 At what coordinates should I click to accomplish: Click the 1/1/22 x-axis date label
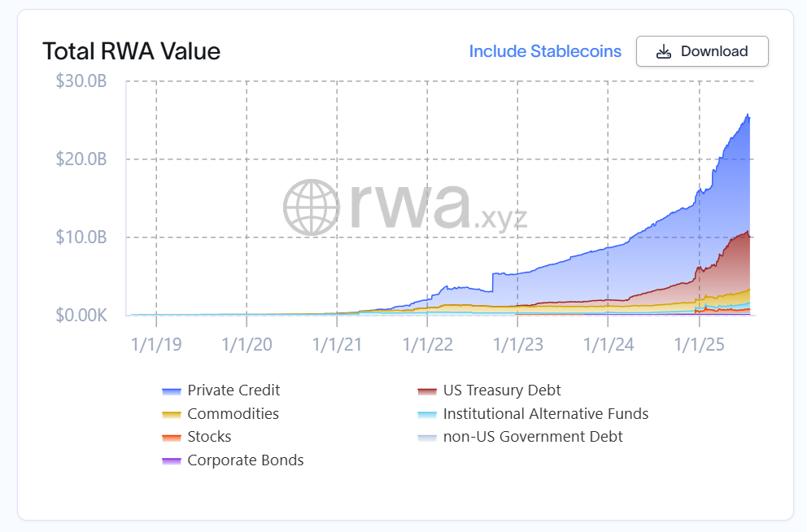point(427,343)
